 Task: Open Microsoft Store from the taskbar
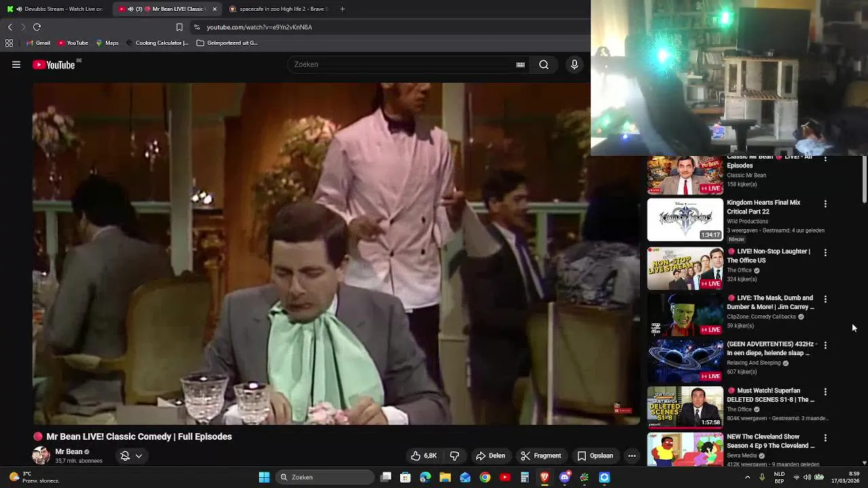406,477
